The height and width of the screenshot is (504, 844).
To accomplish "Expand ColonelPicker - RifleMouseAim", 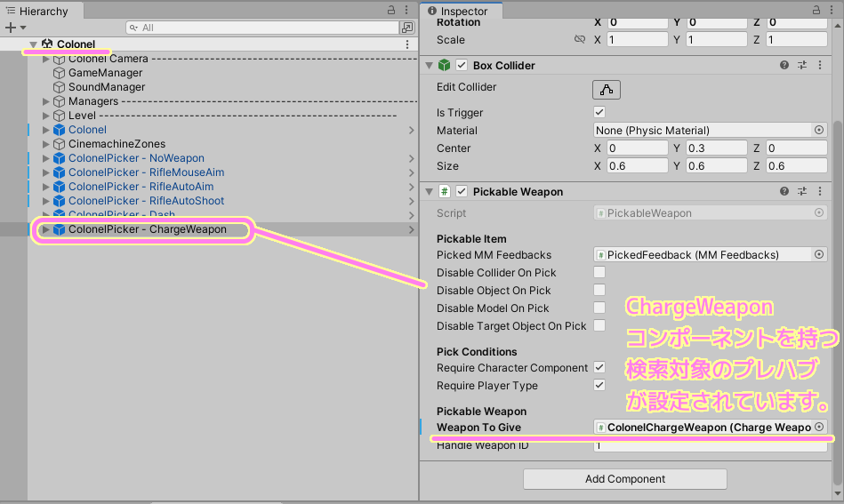I will [x=45, y=172].
